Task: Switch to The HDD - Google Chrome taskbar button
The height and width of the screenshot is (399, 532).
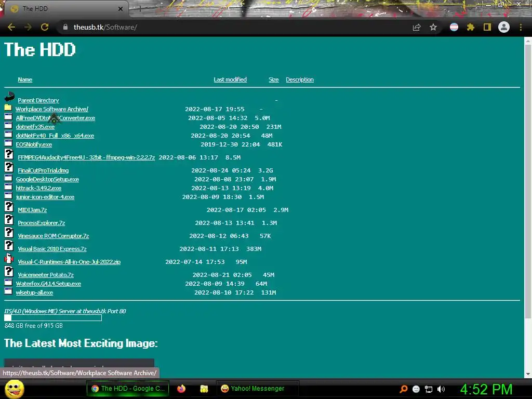Action: 128,389
